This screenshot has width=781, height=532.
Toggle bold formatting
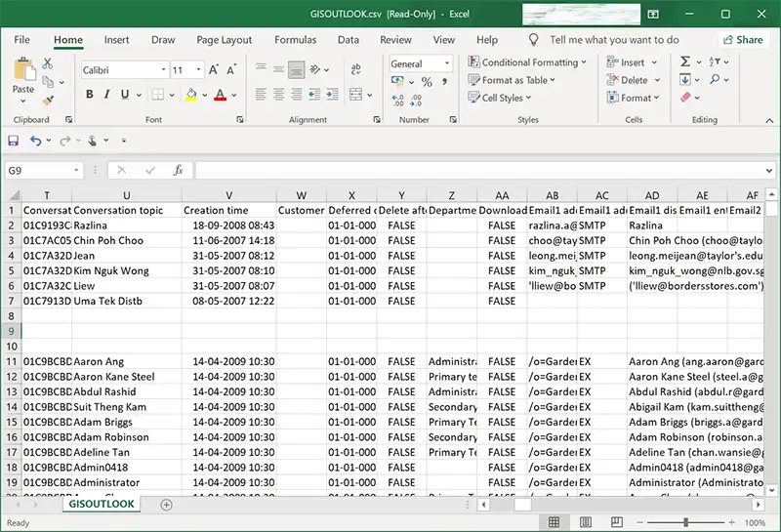click(90, 94)
